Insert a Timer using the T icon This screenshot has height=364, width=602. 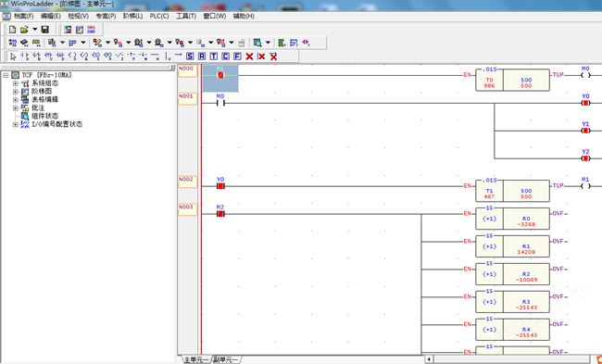(x=213, y=56)
